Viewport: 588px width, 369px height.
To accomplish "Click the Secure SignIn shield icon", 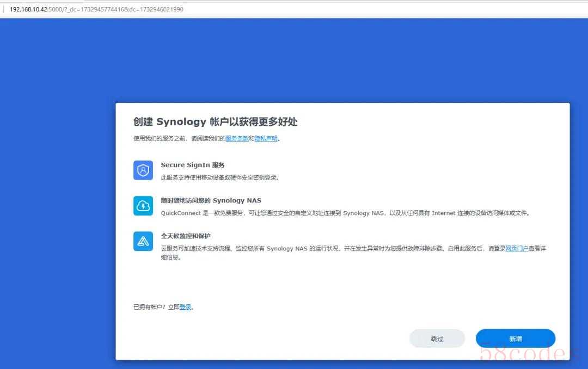I will (x=143, y=170).
